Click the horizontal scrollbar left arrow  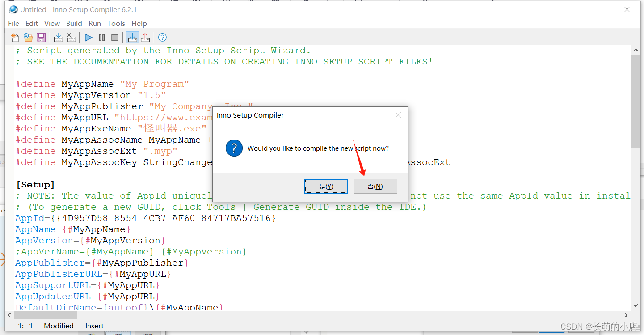10,315
